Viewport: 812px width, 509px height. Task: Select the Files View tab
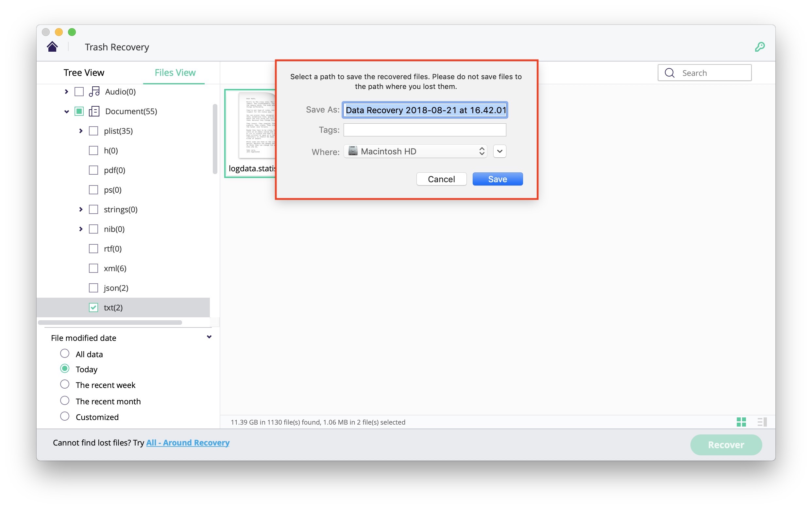(x=175, y=73)
